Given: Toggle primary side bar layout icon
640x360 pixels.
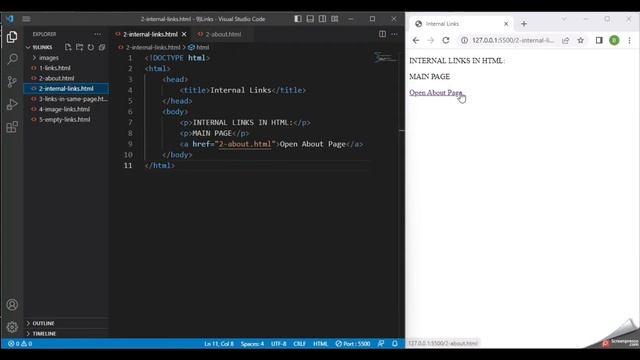Looking at the screenshot, I should click(x=298, y=19).
